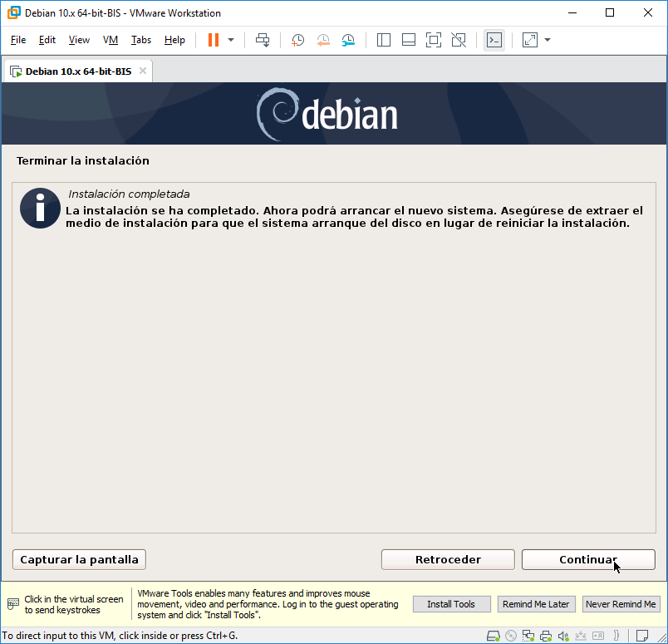This screenshot has width=668, height=644.
Task: Close the Debian 10.x 64-bit-BIS tab
Action: click(x=143, y=71)
